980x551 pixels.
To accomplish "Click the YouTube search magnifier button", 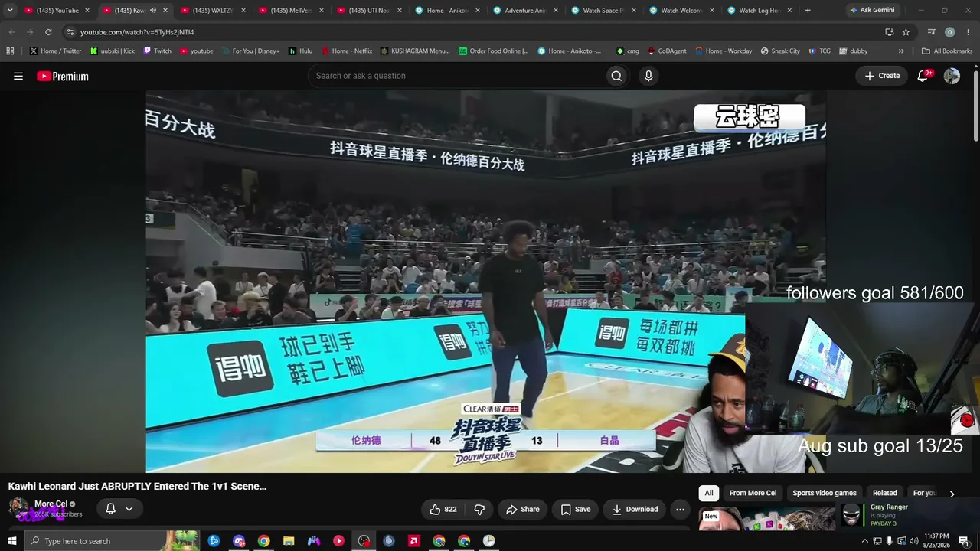I will [x=616, y=76].
